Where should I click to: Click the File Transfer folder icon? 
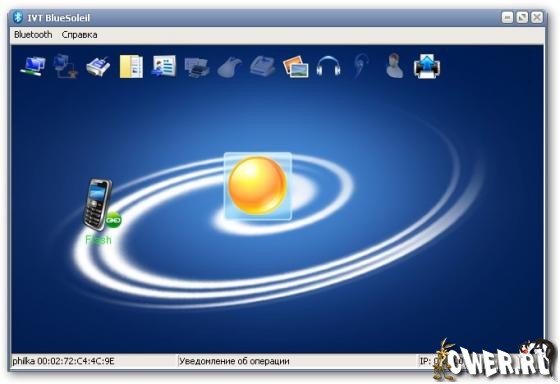coord(131,66)
